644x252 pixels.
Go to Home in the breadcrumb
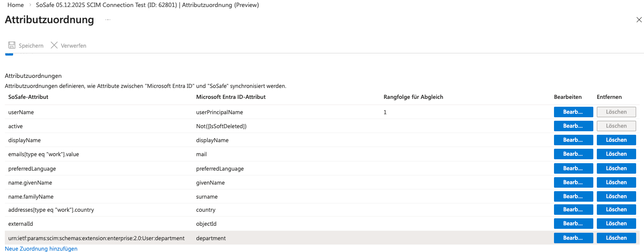tap(16, 5)
